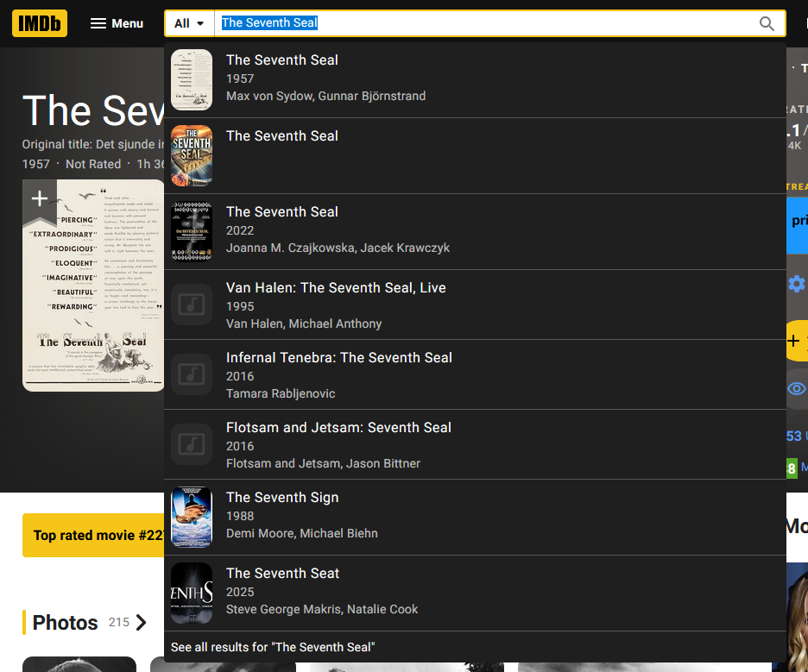Select The Seventh Seat 2025 suggestion
Screen dimensions: 808x672
click(x=475, y=593)
